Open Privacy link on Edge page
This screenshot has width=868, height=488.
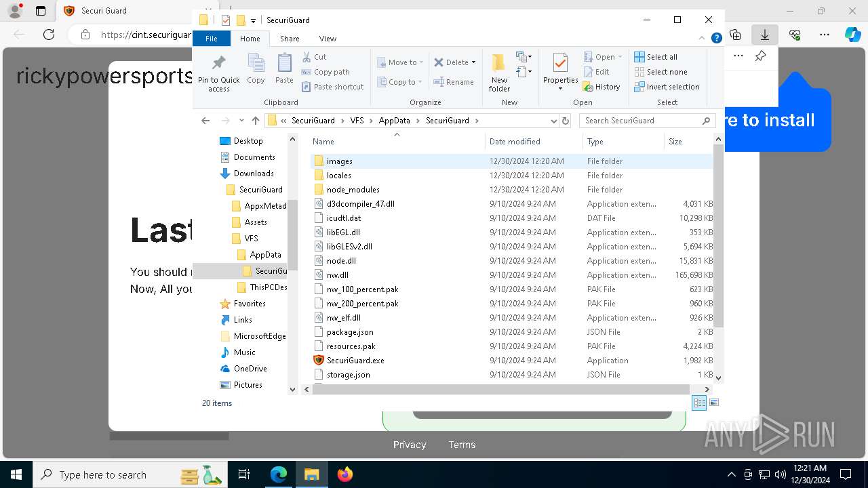(410, 445)
